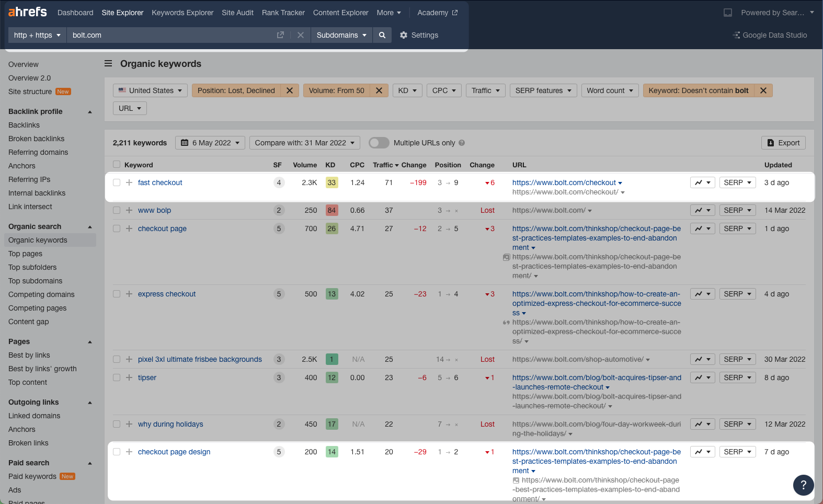
Task: Open position history chart for fast checkout
Action: point(702,182)
